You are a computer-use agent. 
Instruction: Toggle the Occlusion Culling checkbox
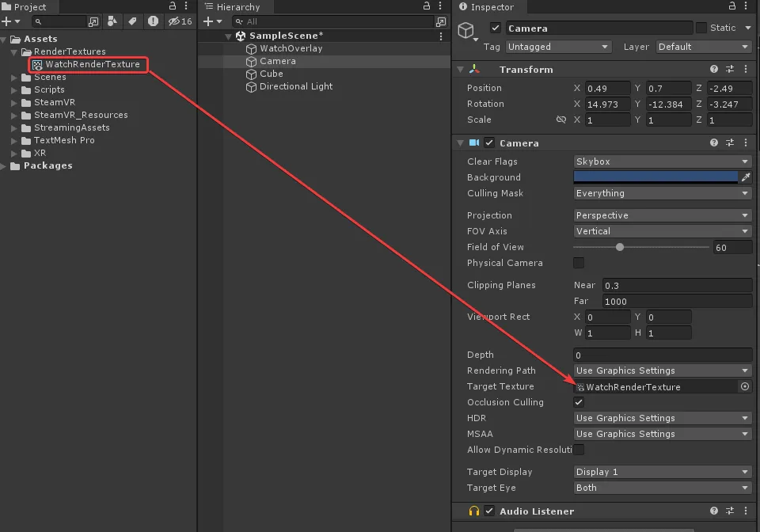579,402
